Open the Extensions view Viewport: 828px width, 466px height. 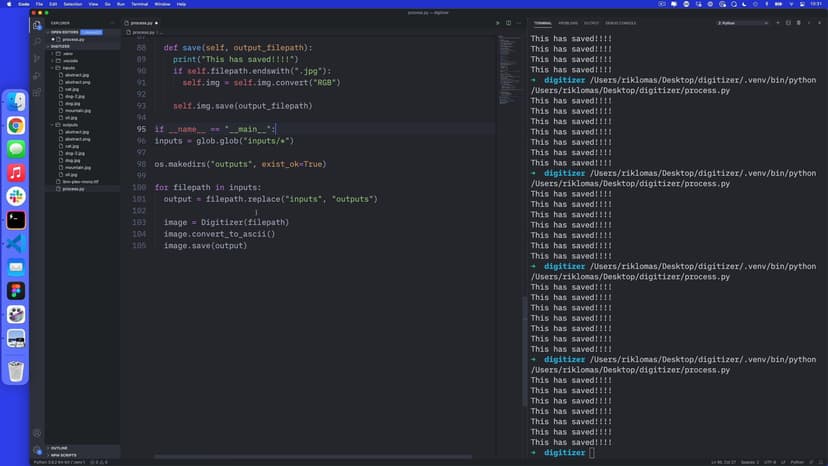click(37, 92)
